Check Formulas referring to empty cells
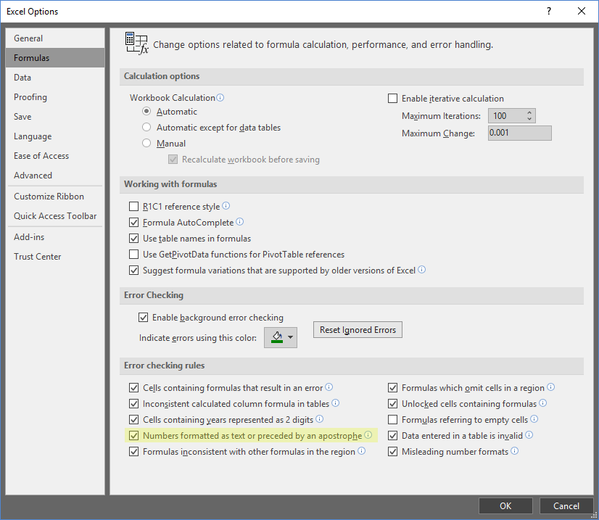This screenshot has width=599, height=520. click(392, 420)
